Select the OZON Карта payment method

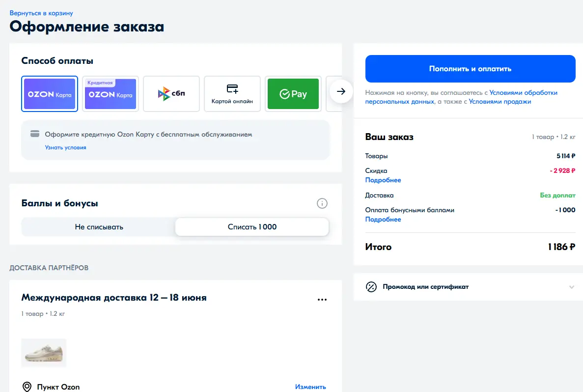click(50, 94)
